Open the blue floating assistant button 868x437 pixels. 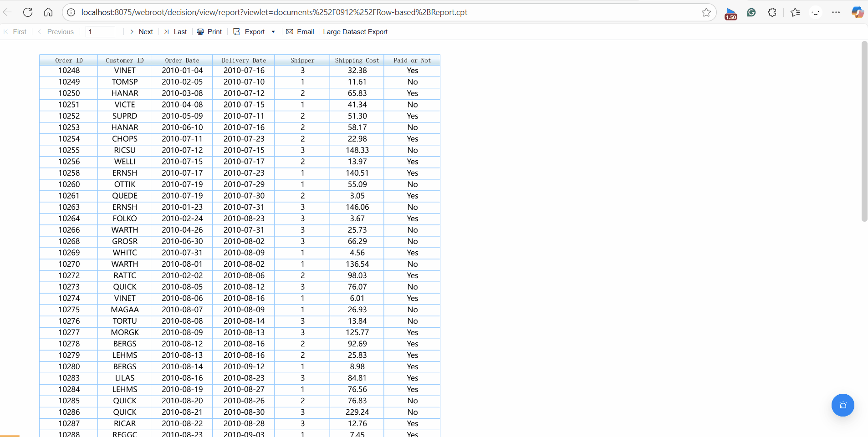(x=843, y=405)
